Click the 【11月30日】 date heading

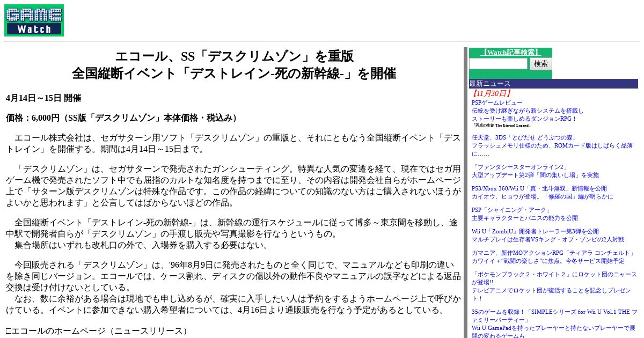coord(491,93)
